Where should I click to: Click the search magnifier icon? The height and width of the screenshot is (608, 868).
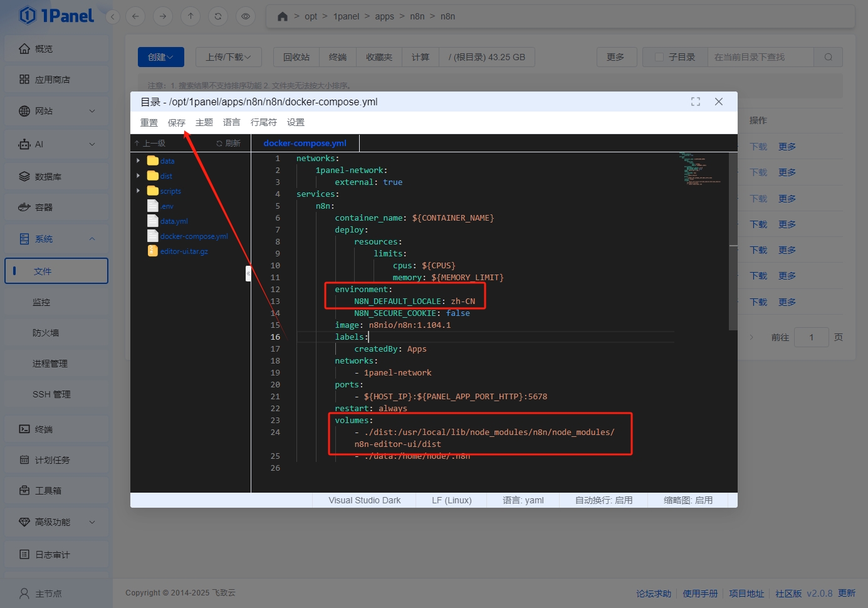point(829,57)
